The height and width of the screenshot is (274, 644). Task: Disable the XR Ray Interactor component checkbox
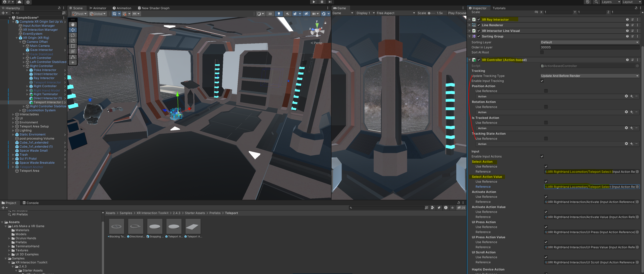(478, 19)
